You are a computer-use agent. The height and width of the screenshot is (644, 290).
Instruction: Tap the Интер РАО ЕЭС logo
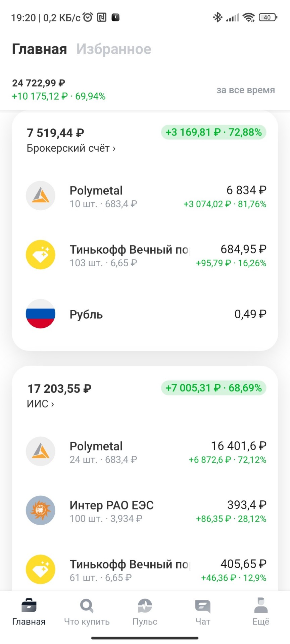(41, 511)
